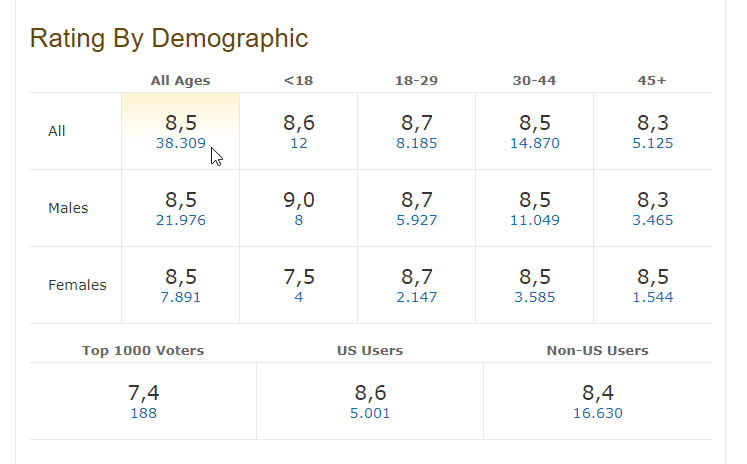Open the 3.585 female votes link
This screenshot has height=464, width=747.
click(x=534, y=298)
